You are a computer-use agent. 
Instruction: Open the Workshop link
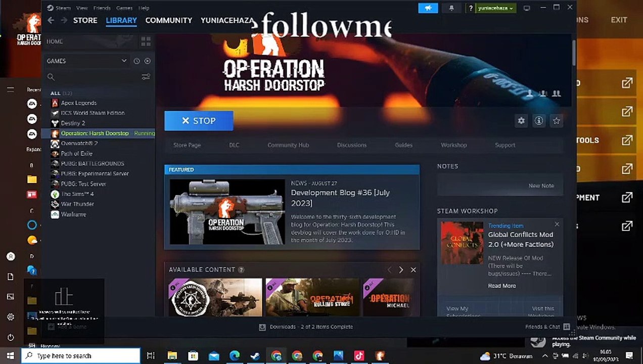click(x=453, y=145)
